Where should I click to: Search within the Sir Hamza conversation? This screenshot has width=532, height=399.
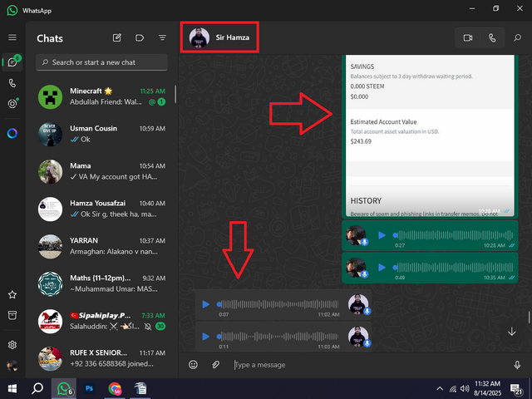click(517, 37)
